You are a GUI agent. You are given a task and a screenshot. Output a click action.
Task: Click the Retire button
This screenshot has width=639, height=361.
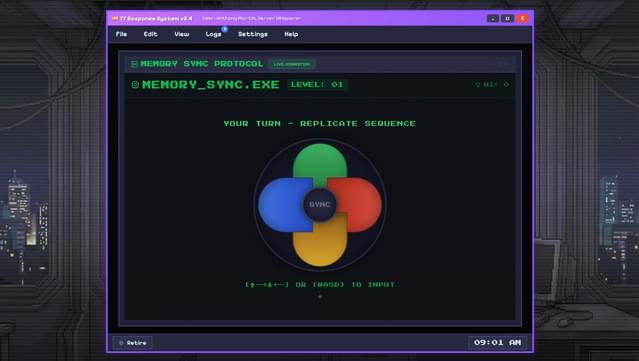coord(132,343)
